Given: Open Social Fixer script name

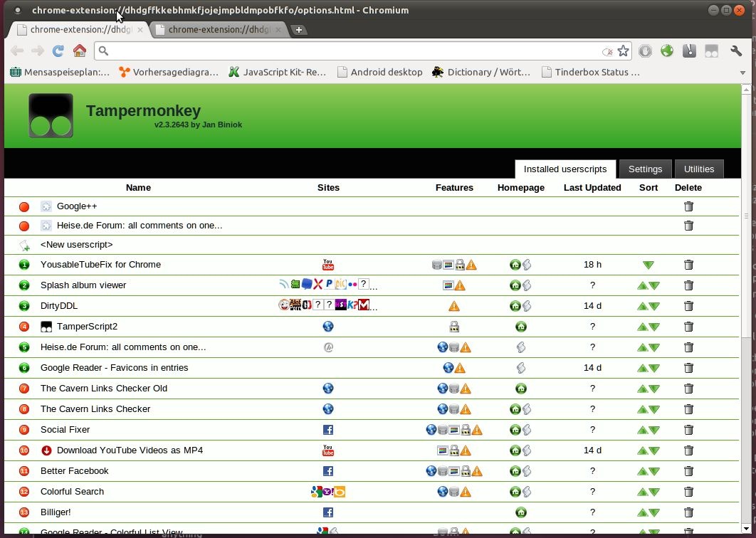Looking at the screenshot, I should tap(65, 430).
